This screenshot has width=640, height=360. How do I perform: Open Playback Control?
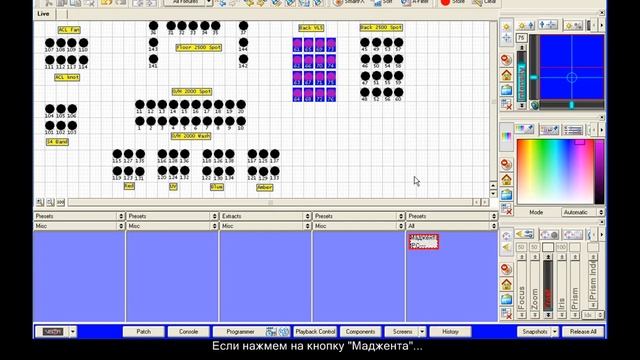(x=315, y=332)
